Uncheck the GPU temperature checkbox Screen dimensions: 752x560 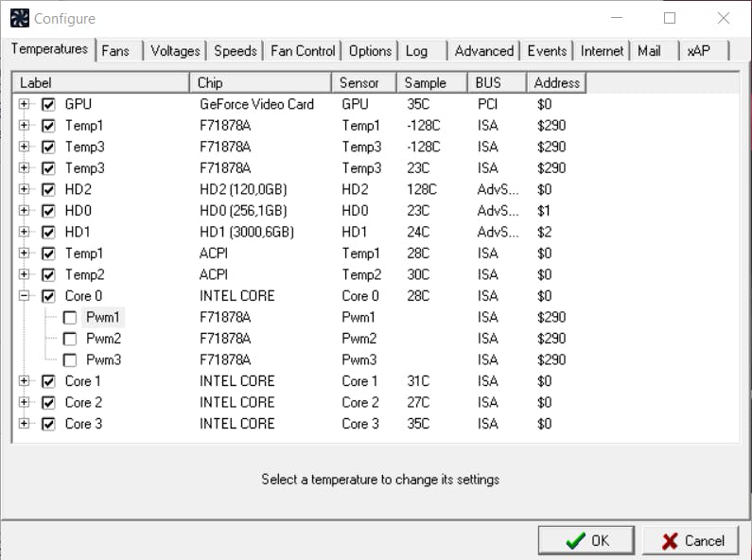pyautogui.click(x=48, y=104)
